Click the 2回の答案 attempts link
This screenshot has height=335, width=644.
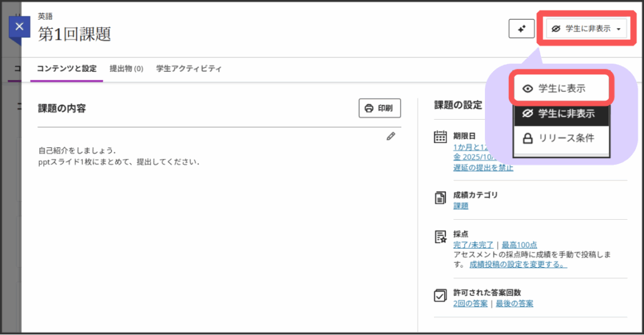(x=470, y=304)
